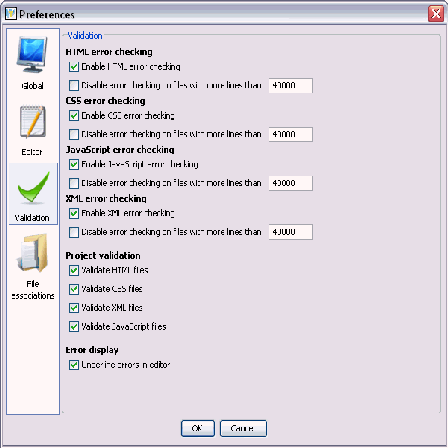Toggle JavaScript disable-for-large-files checkbox

tap(74, 183)
